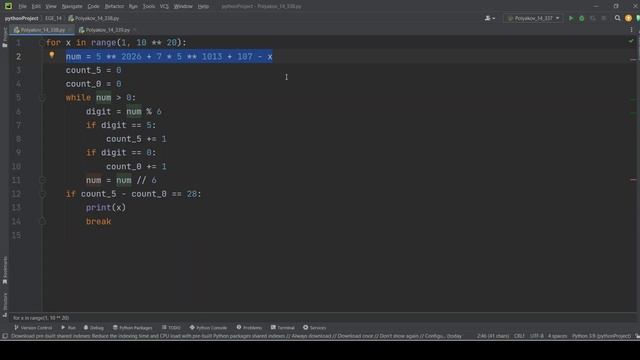This screenshot has width=640, height=360.
Task: Click the yellow lightbulb intention icon
Action: [52, 55]
